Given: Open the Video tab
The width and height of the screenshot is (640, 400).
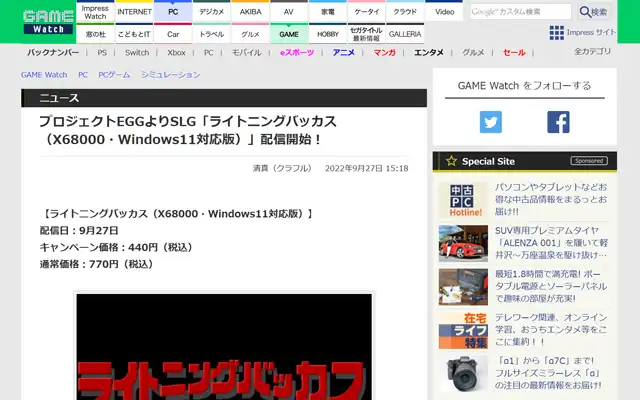Looking at the screenshot, I should pyautogui.click(x=444, y=12).
